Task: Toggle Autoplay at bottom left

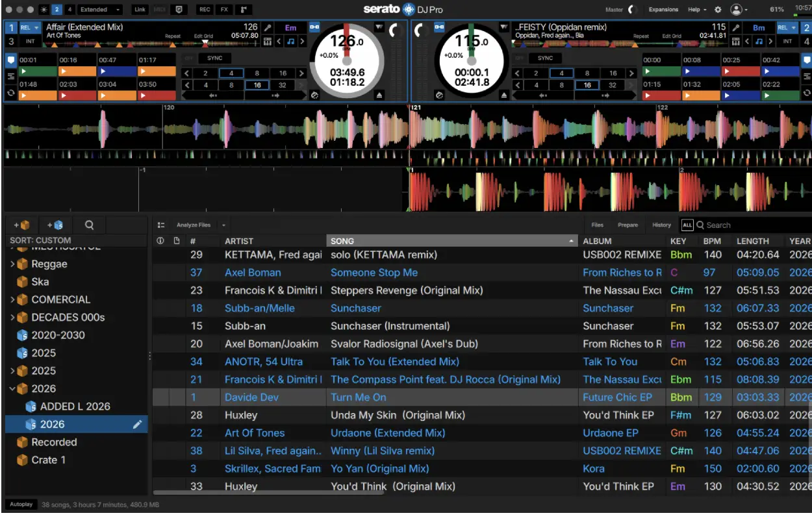Action: click(20, 505)
